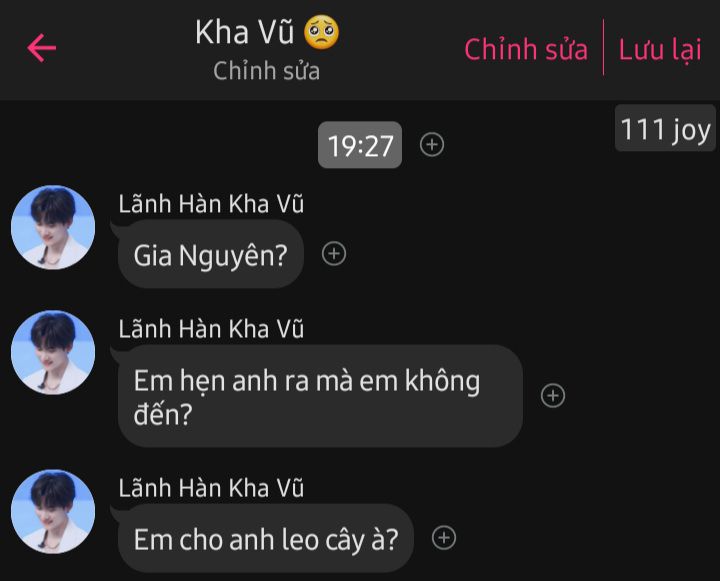Click the gray "Chỉnh sửa" subtitle under Kha Vũ
The height and width of the screenshot is (581, 720).
click(x=266, y=71)
